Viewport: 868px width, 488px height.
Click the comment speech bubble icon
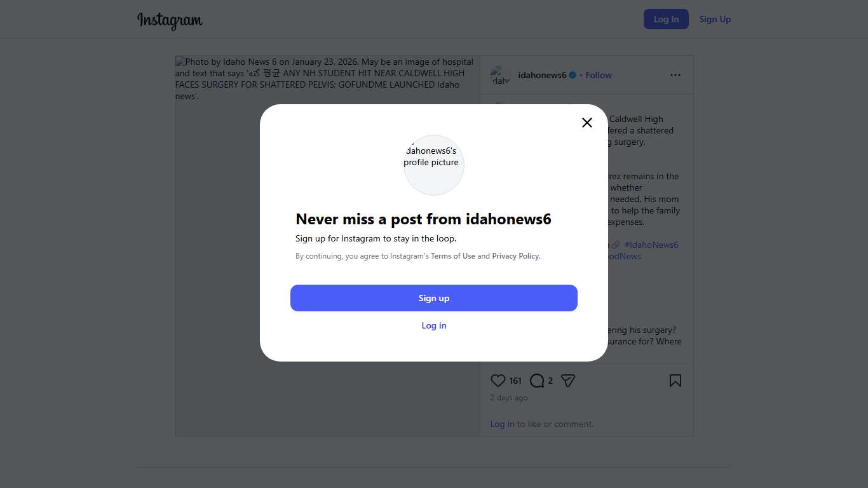[537, 381]
